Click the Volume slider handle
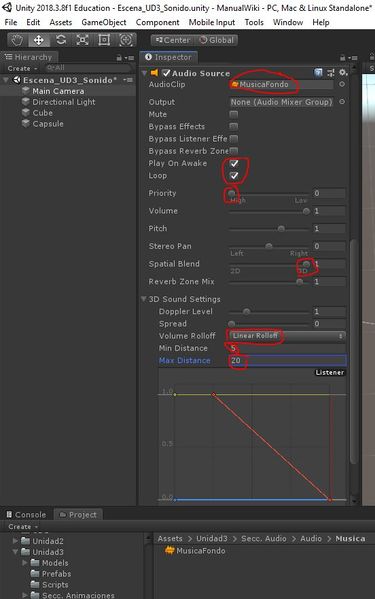Screen dimensions: 375x599 (x=306, y=211)
